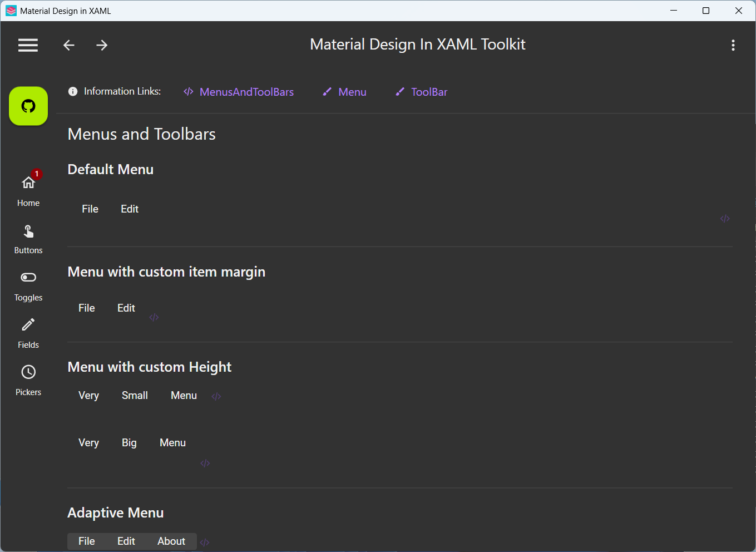Open File in the custom item margin menu
Image resolution: width=756 pixels, height=552 pixels.
pyautogui.click(x=87, y=308)
